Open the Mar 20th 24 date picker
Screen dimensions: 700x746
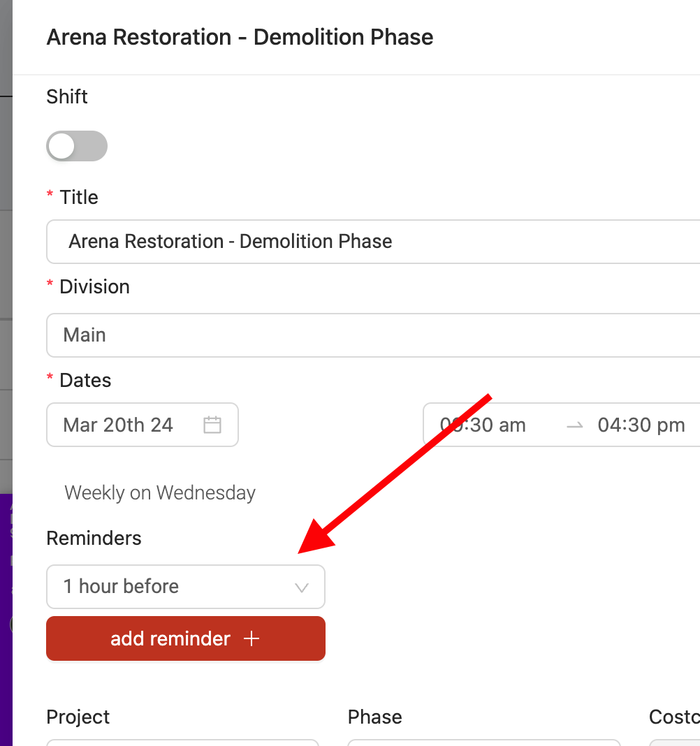143,425
